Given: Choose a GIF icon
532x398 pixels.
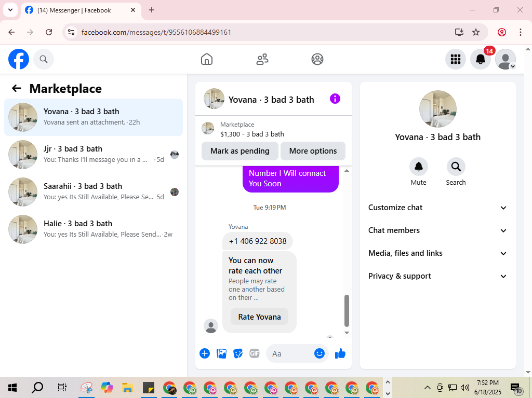Looking at the screenshot, I should point(255,353).
